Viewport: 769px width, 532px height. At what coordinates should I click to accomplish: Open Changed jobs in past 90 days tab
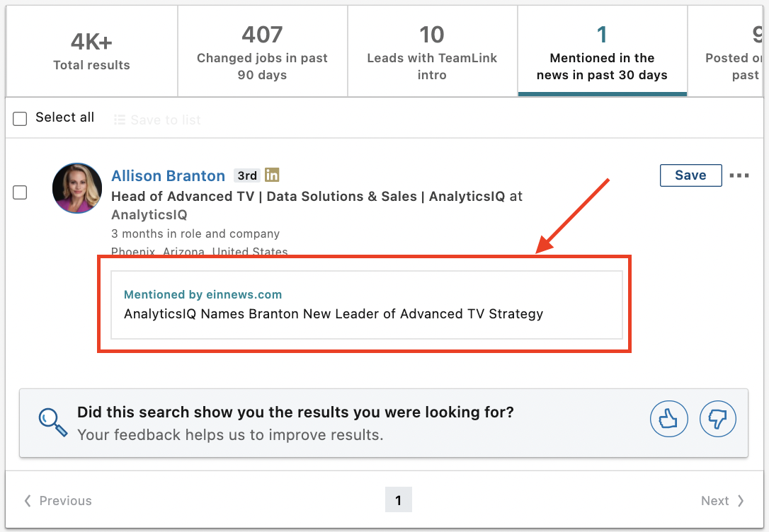click(263, 51)
